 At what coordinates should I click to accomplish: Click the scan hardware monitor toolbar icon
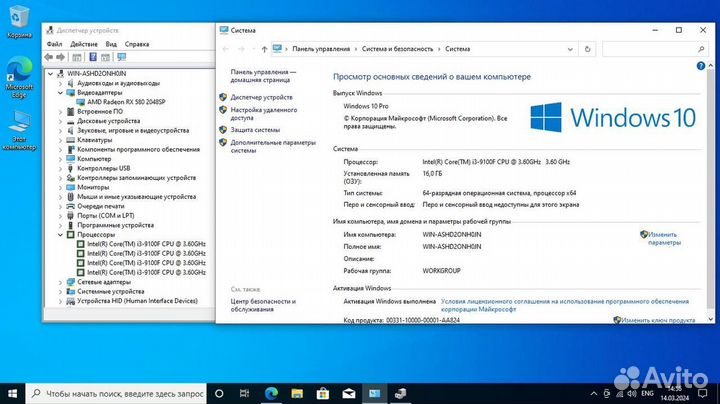click(x=122, y=57)
